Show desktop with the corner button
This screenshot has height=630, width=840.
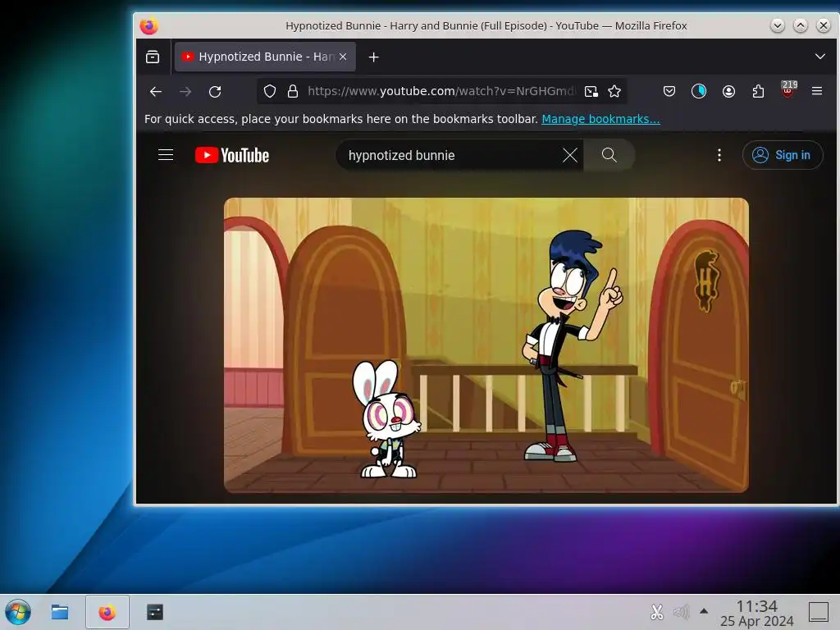(x=819, y=612)
